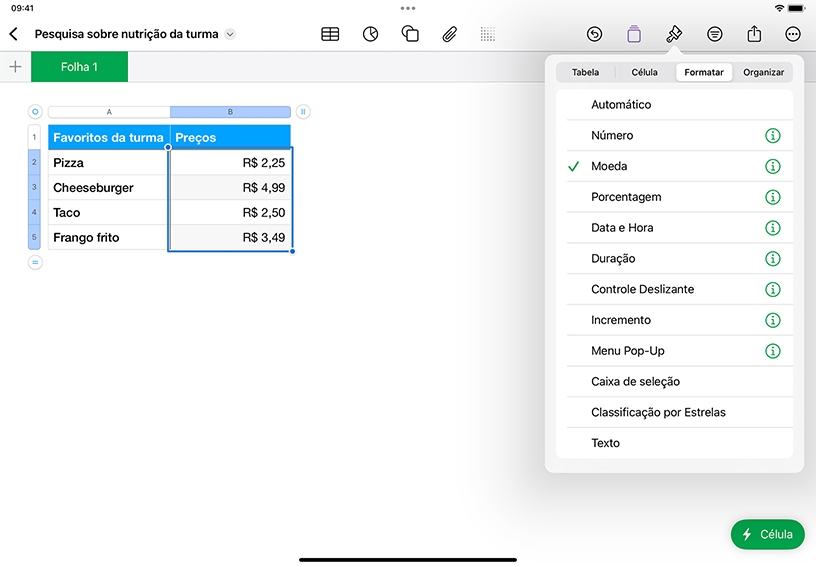This screenshot has height=567, width=816.
Task: Add a new sheet with plus button
Action: tap(16, 67)
